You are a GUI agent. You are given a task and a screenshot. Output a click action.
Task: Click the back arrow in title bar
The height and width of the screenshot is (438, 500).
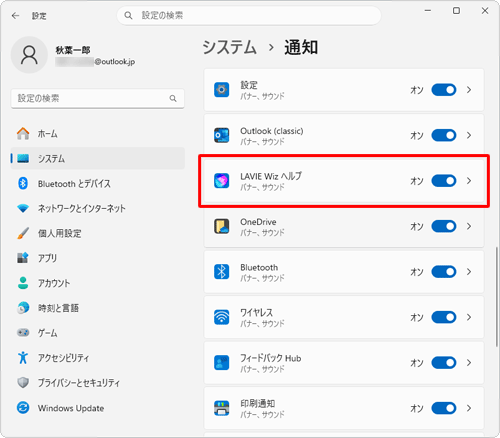click(x=15, y=16)
